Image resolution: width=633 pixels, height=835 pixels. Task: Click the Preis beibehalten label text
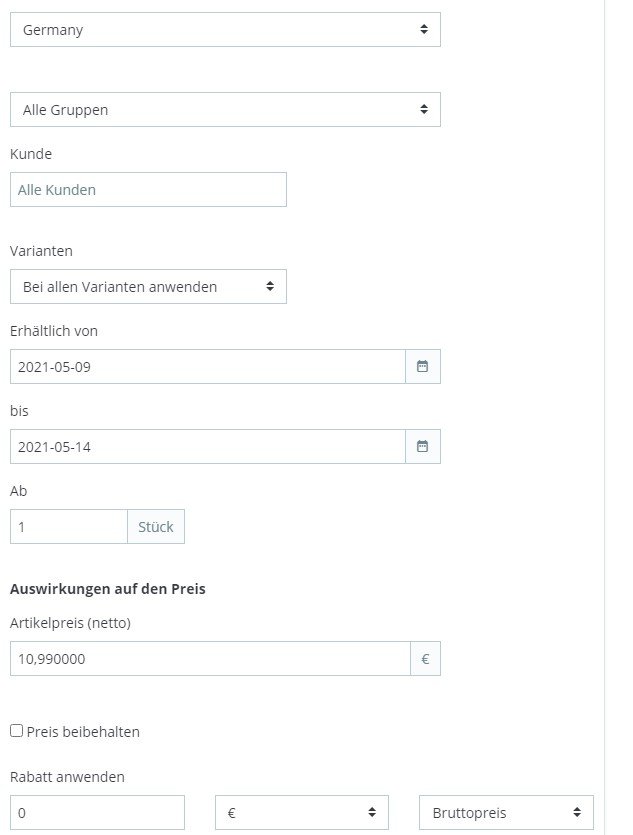point(84,732)
